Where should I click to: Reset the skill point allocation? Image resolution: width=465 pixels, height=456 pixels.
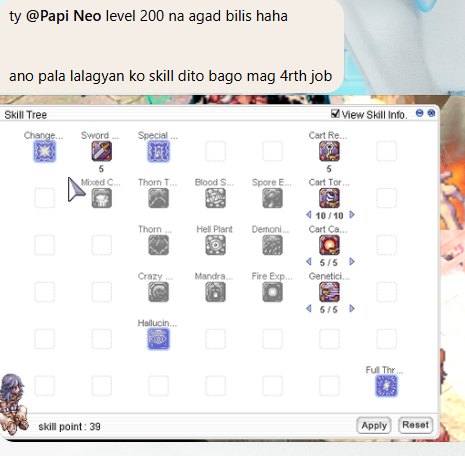[x=415, y=425]
